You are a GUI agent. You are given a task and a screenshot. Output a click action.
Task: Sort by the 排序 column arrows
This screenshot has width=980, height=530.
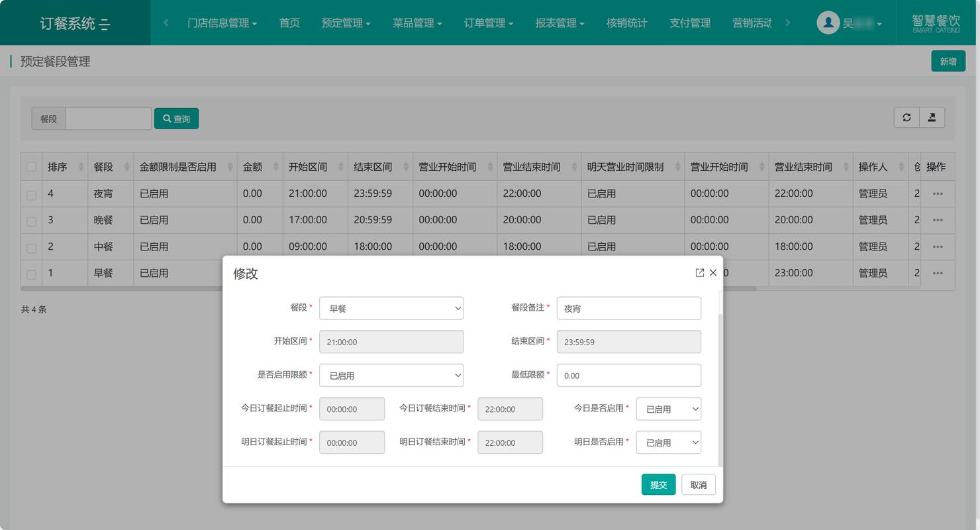tap(81, 167)
